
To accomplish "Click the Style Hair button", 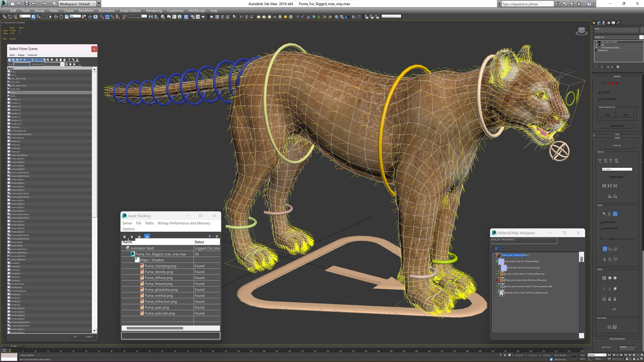I will tap(617, 145).
